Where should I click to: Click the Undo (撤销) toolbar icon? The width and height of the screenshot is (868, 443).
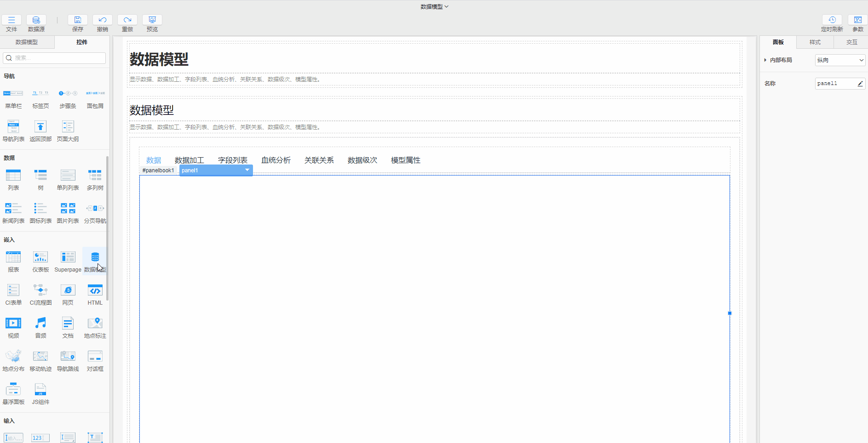coord(103,20)
